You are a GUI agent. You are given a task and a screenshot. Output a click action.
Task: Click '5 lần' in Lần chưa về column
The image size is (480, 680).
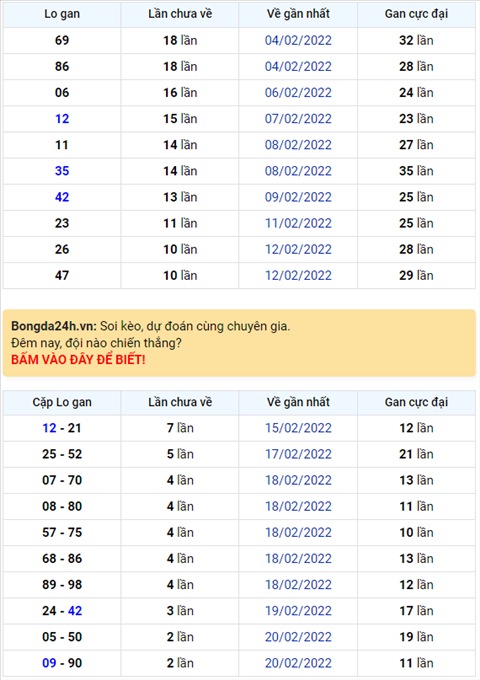(x=180, y=454)
